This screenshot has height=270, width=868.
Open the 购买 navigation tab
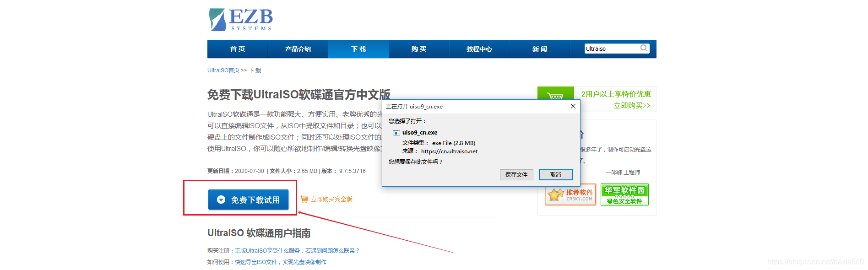[419, 49]
